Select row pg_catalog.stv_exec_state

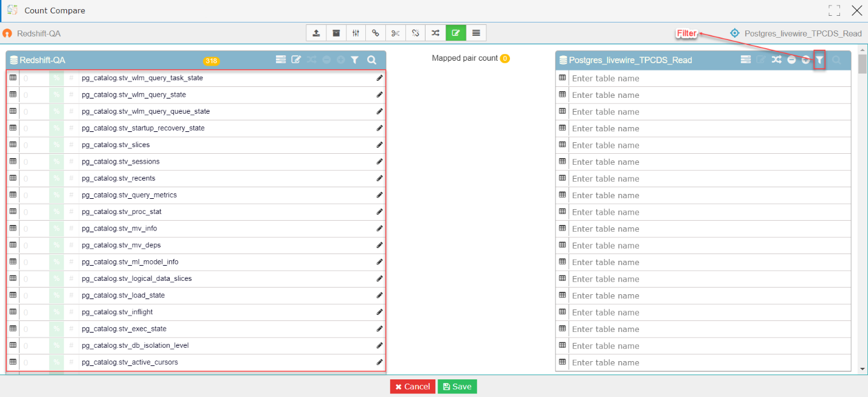(196, 329)
